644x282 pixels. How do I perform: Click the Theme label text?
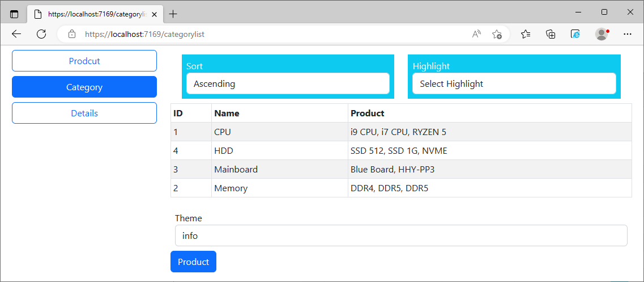point(189,218)
